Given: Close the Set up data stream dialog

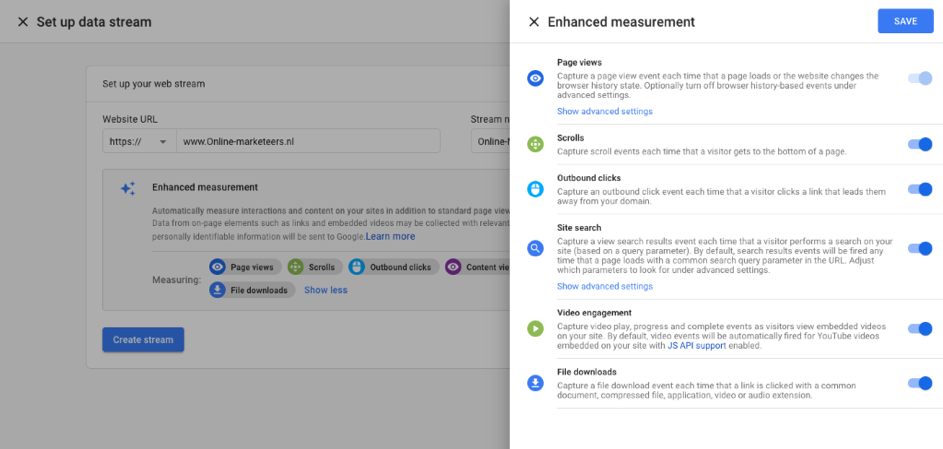Looking at the screenshot, I should (x=22, y=22).
